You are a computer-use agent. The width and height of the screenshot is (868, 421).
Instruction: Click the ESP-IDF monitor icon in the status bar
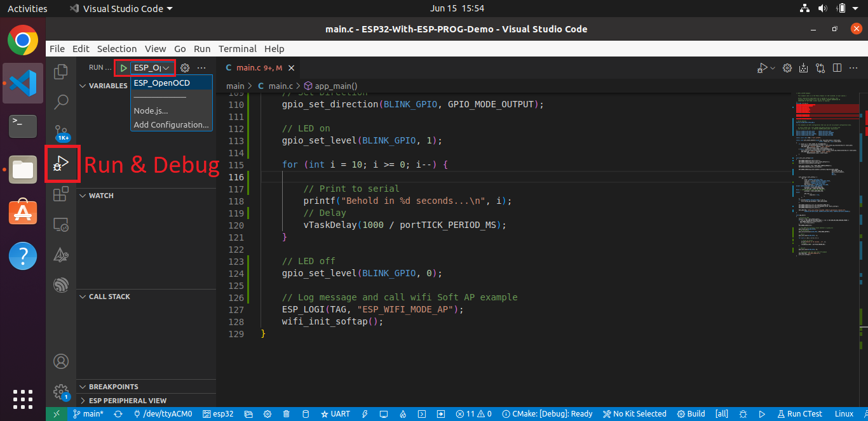click(x=384, y=414)
